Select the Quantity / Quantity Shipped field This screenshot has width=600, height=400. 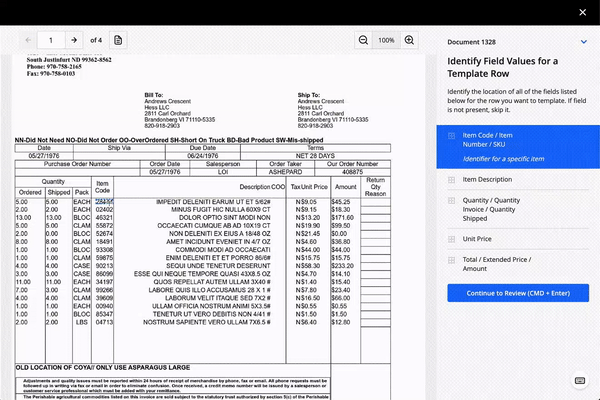coord(518,209)
